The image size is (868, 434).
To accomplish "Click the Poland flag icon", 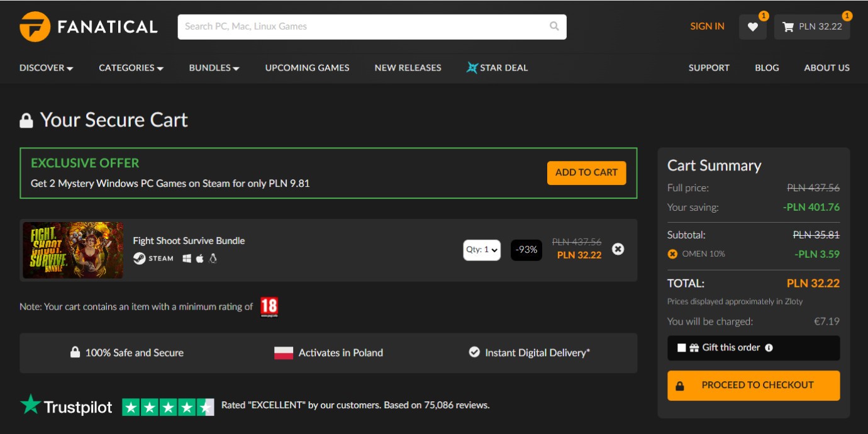I will point(284,353).
